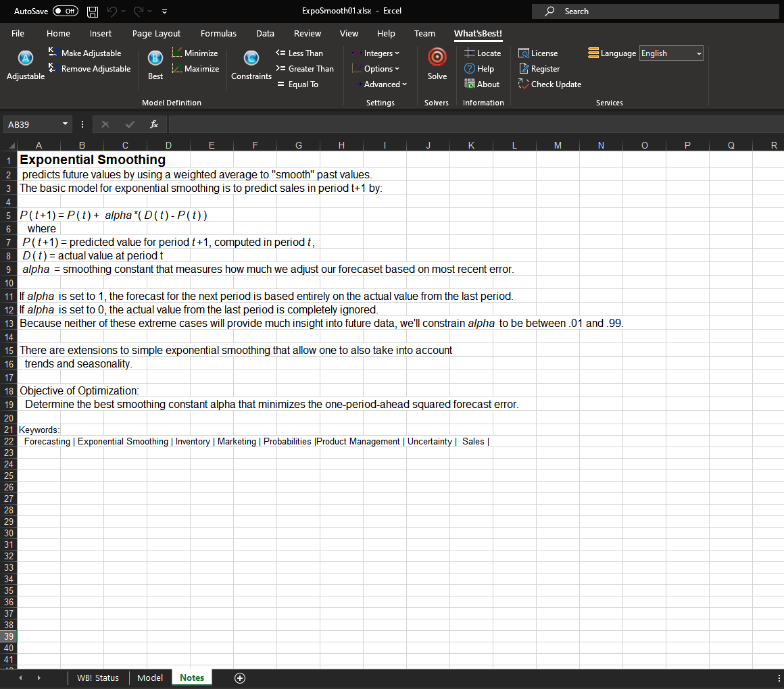Switch to the Model sheet
The height and width of the screenshot is (689, 784).
click(150, 678)
